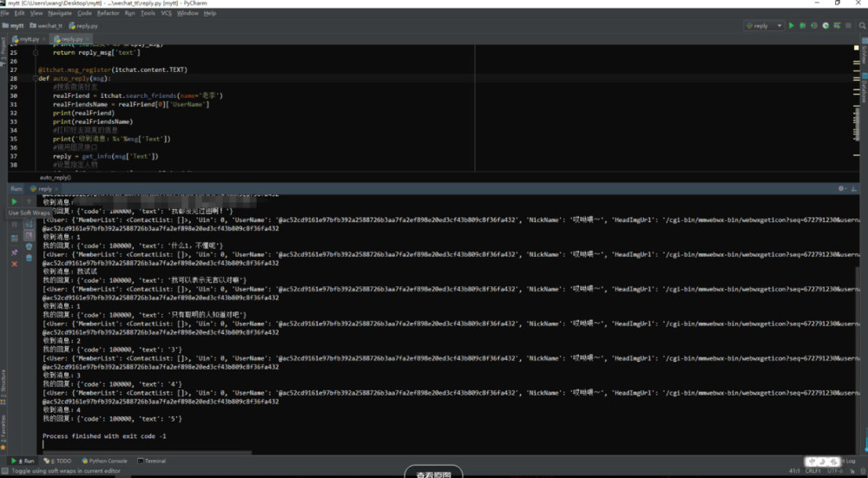Open the Navigate menu
868x478 pixels.
tap(60, 13)
